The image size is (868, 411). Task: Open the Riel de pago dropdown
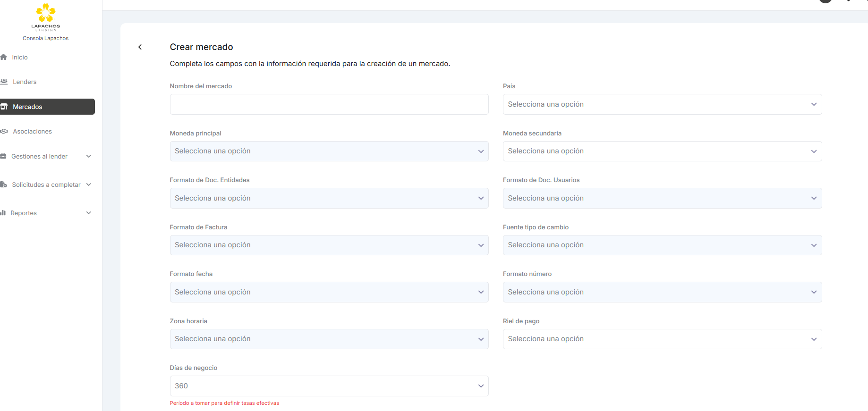pyautogui.click(x=662, y=339)
